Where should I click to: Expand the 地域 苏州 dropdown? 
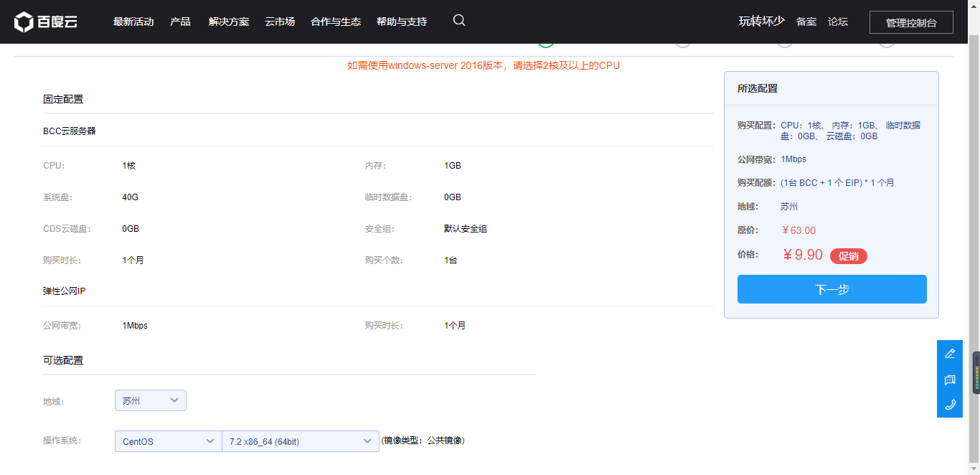[x=151, y=400]
